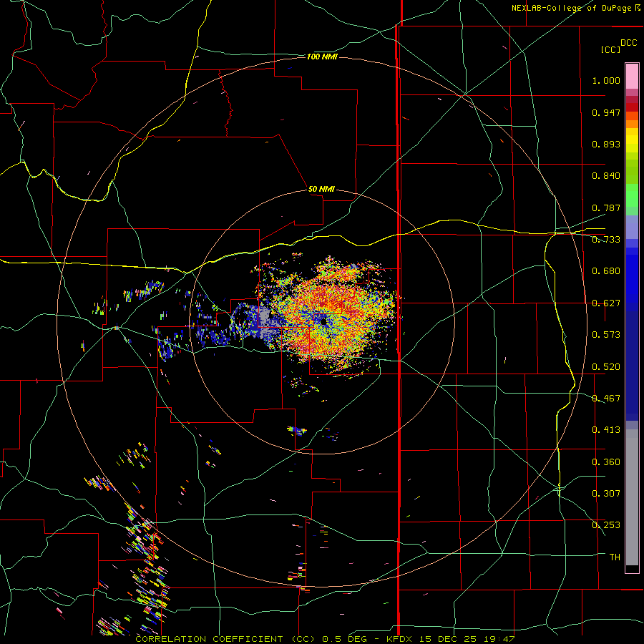Click the bright green color bar segment near 0.787
Viewport: 644px width, 644px height.
632,195
